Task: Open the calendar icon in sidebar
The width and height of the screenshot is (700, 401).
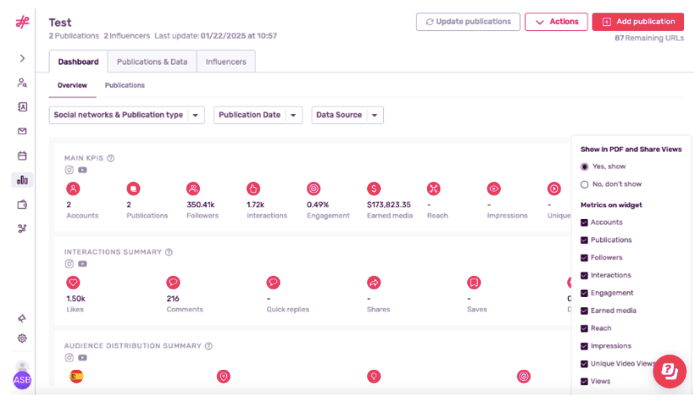Action: tap(22, 156)
